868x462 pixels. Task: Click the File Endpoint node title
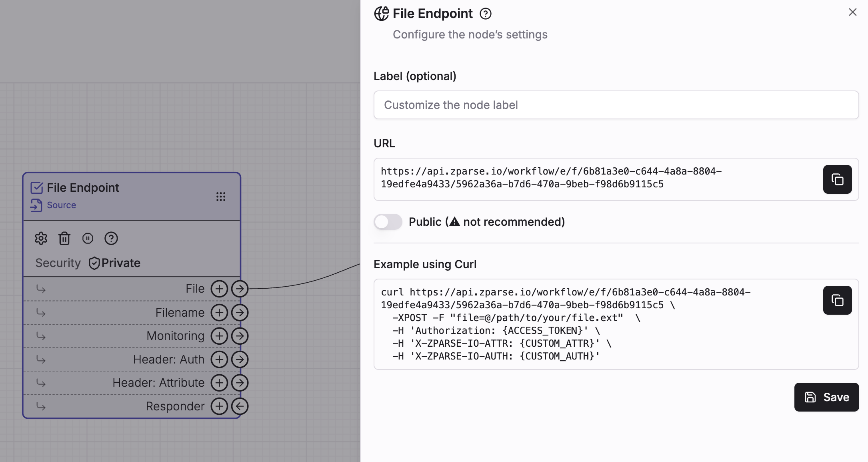pyautogui.click(x=83, y=188)
